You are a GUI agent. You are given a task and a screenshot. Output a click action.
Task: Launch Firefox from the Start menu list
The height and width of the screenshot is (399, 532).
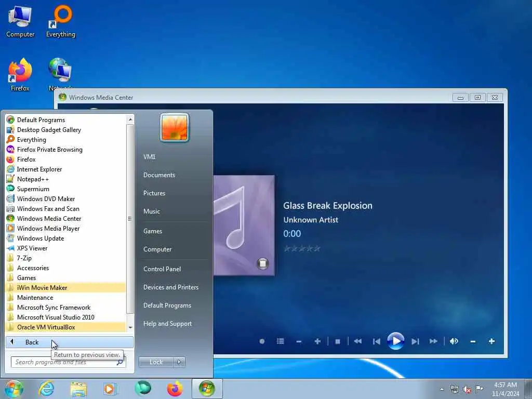[66, 159]
